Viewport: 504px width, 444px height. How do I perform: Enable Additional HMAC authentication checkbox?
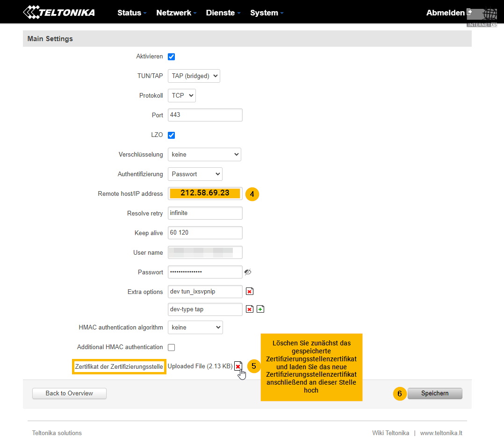coord(171,347)
